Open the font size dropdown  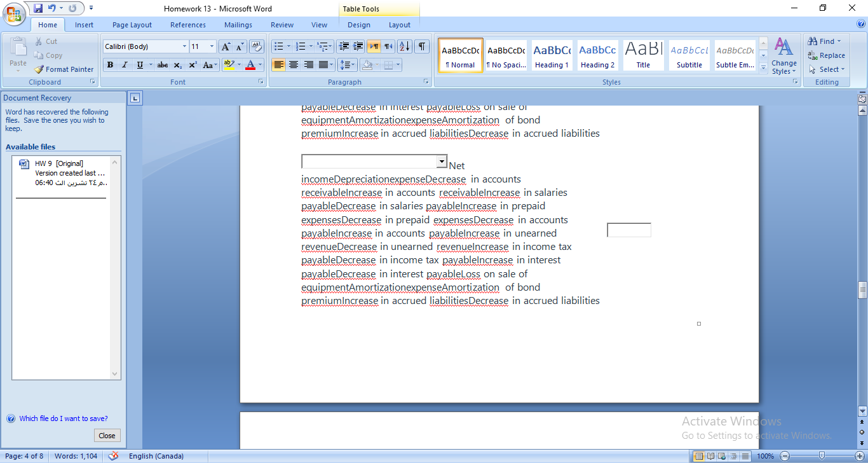coord(212,46)
